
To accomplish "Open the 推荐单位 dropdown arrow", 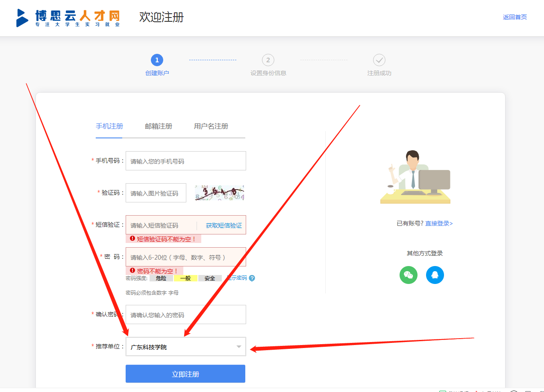I will pyautogui.click(x=239, y=347).
